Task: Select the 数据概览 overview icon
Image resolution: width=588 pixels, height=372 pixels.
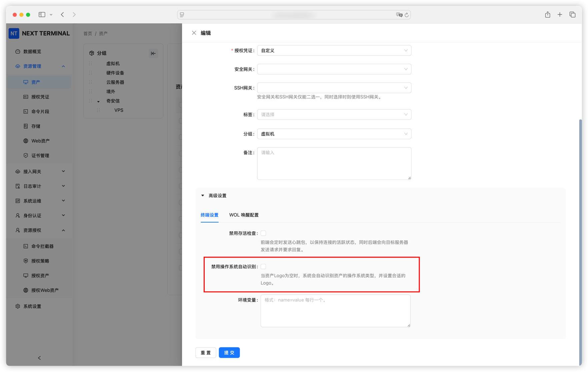Action: click(18, 51)
